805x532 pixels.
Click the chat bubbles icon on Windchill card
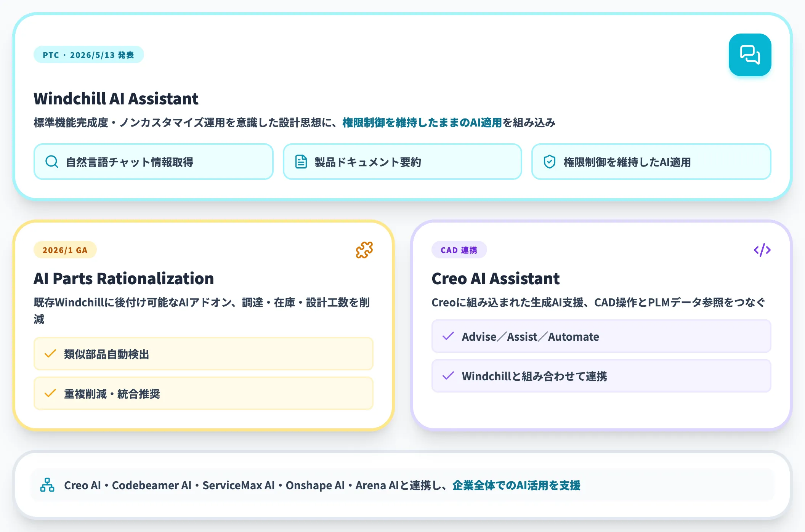click(x=750, y=55)
